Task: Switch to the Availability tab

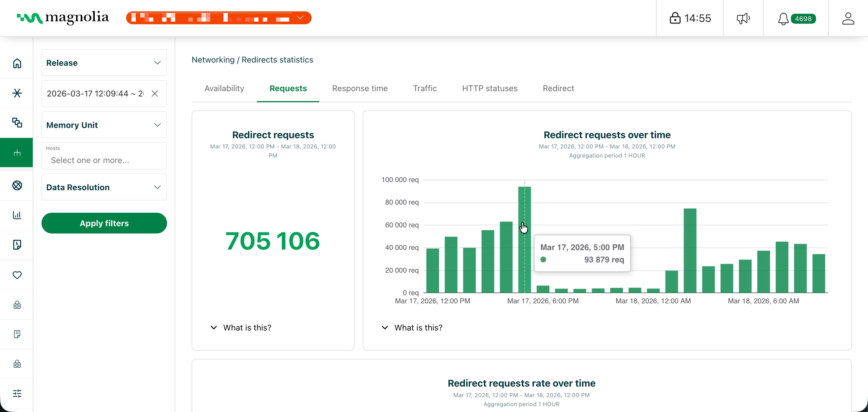Action: (x=224, y=88)
